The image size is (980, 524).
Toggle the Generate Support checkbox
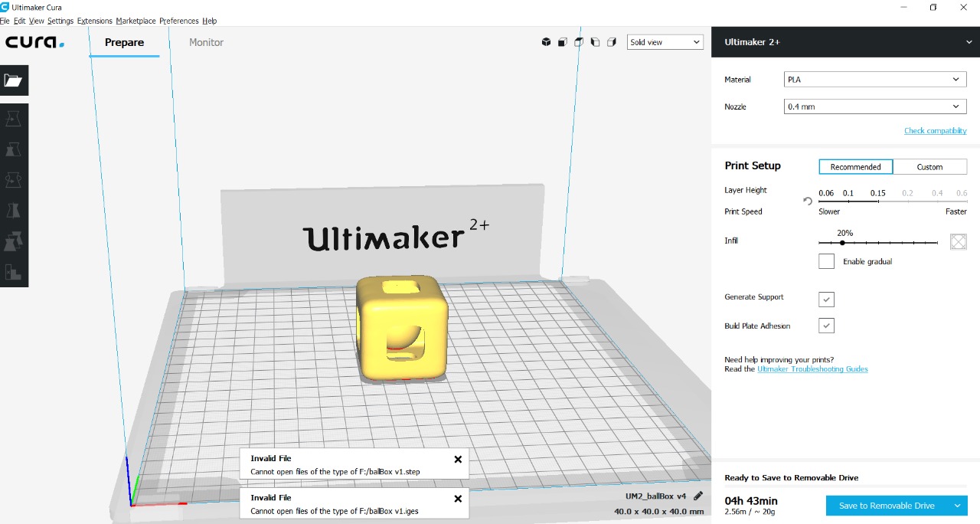coord(826,299)
